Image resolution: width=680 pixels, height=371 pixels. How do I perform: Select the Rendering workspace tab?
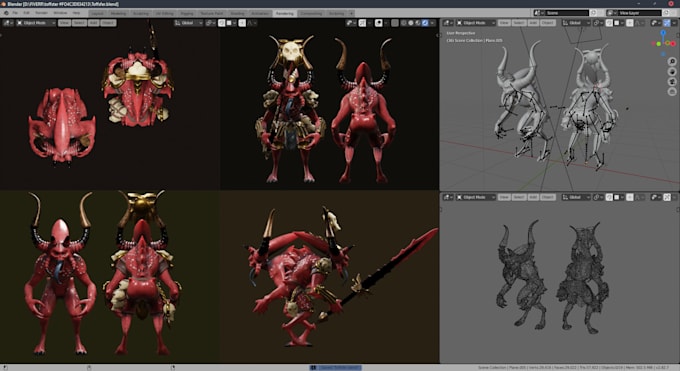[284, 13]
